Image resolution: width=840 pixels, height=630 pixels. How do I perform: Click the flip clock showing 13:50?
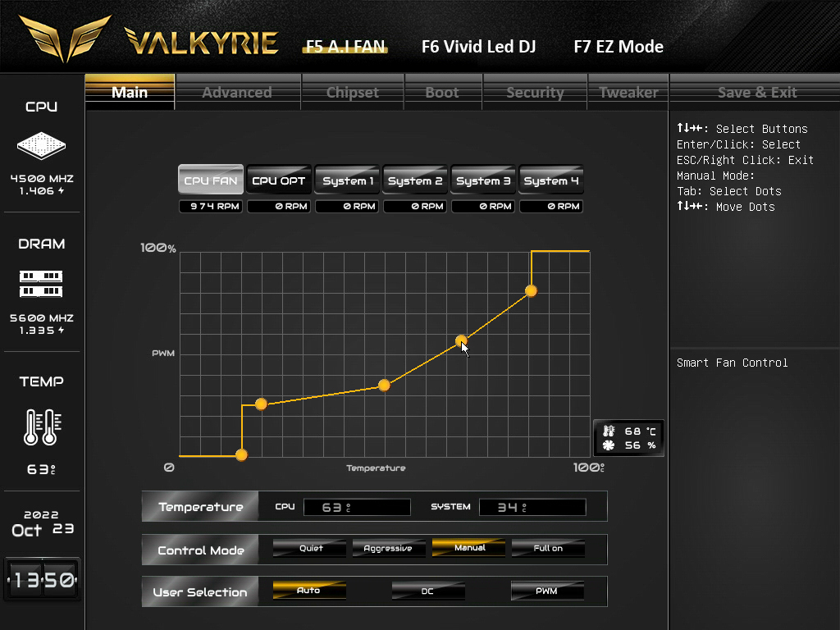[x=43, y=579]
